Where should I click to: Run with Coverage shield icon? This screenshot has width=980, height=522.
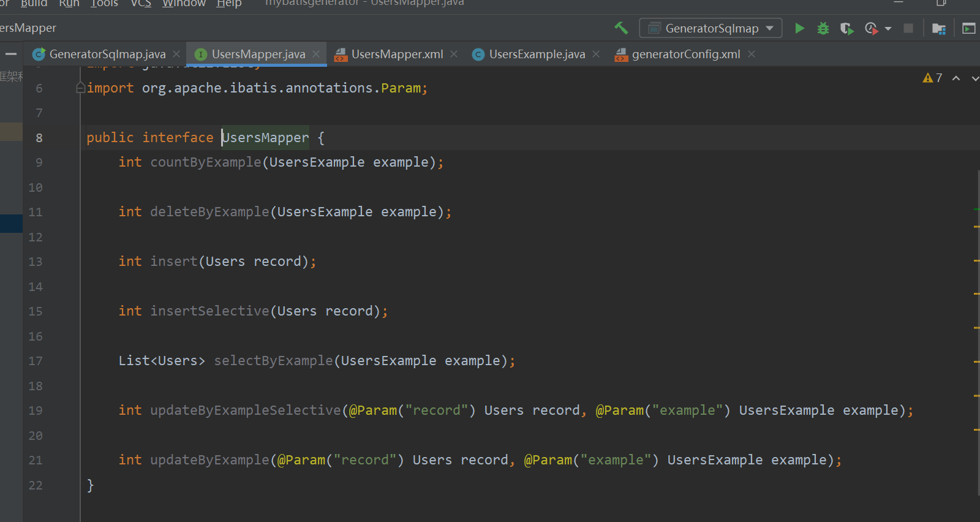pos(846,28)
